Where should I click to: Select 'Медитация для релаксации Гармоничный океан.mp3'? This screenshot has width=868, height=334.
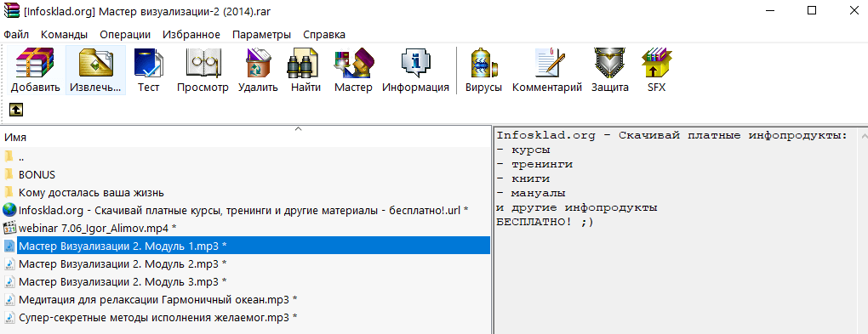tap(158, 300)
